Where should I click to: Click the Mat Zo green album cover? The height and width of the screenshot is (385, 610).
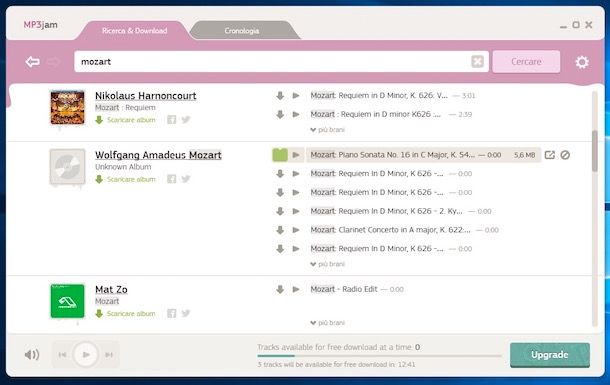[x=67, y=301]
